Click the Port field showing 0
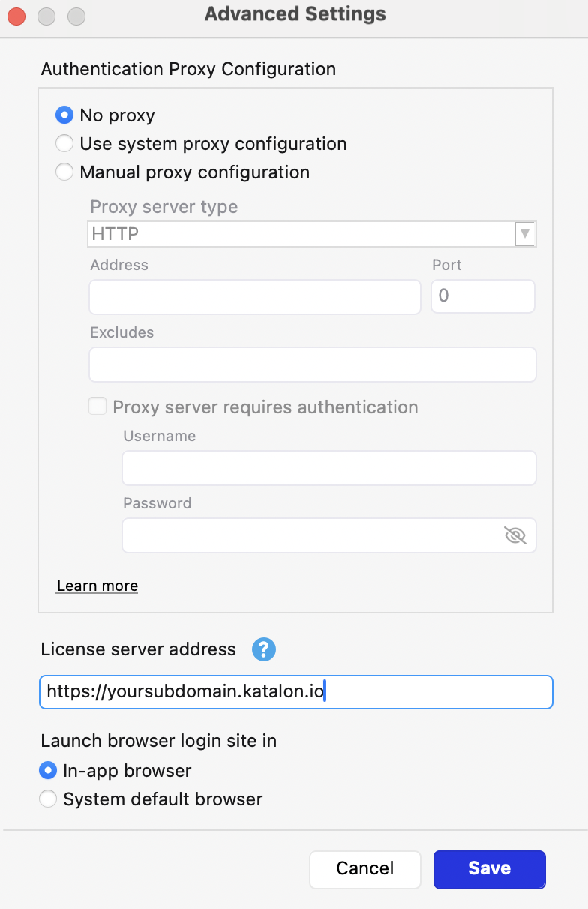Image resolution: width=588 pixels, height=909 pixels. pyautogui.click(x=482, y=296)
